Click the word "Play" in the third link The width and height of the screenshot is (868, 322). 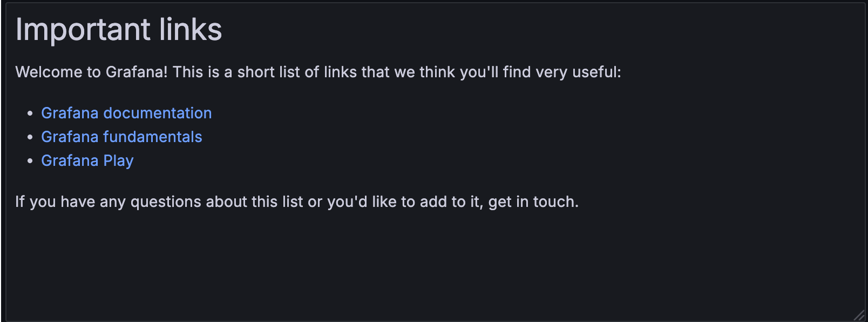tap(118, 161)
